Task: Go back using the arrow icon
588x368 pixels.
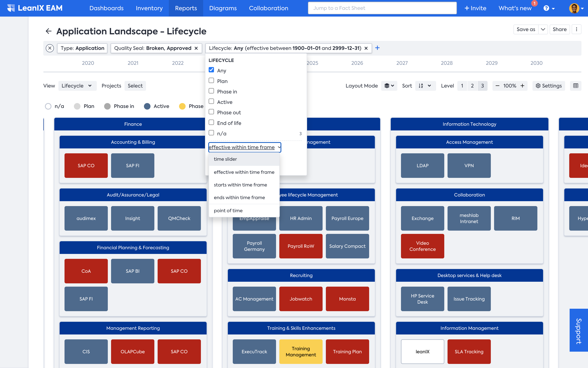Action: coord(49,31)
